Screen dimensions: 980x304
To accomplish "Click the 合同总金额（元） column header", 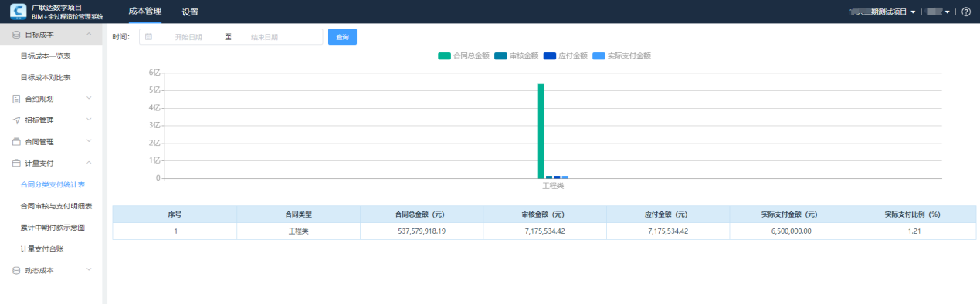I will (422, 214).
